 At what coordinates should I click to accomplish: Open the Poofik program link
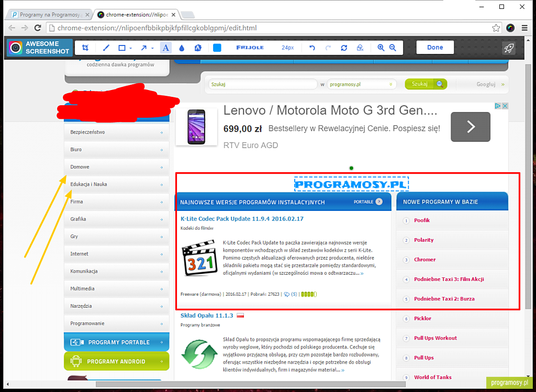[422, 220]
